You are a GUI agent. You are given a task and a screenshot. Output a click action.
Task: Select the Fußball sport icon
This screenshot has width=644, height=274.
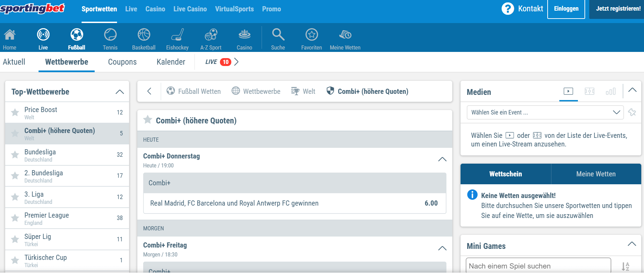click(77, 34)
